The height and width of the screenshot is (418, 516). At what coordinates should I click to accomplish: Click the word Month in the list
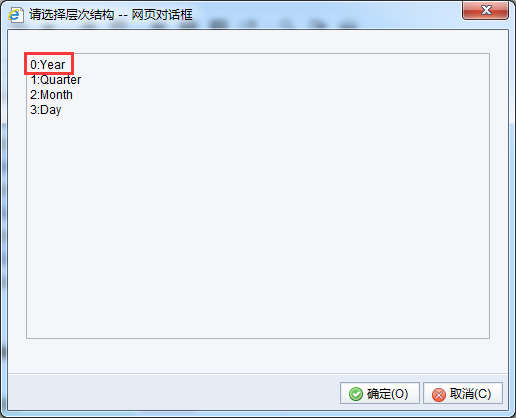(56, 95)
